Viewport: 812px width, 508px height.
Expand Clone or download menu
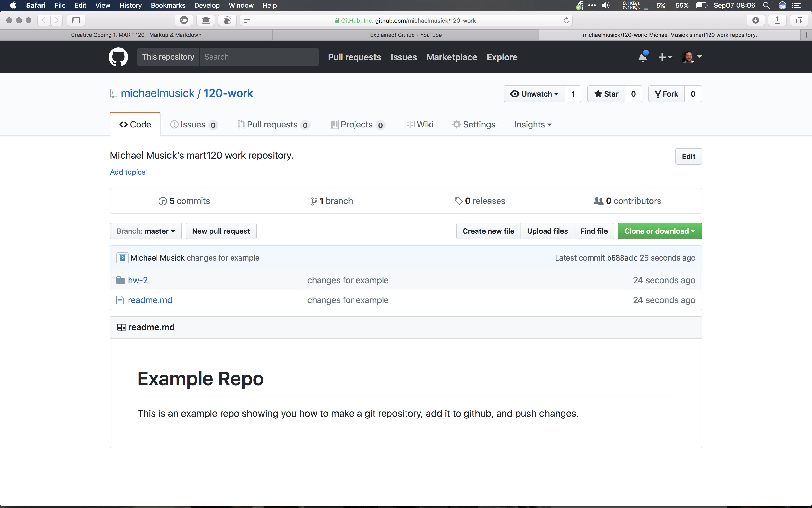click(x=660, y=231)
